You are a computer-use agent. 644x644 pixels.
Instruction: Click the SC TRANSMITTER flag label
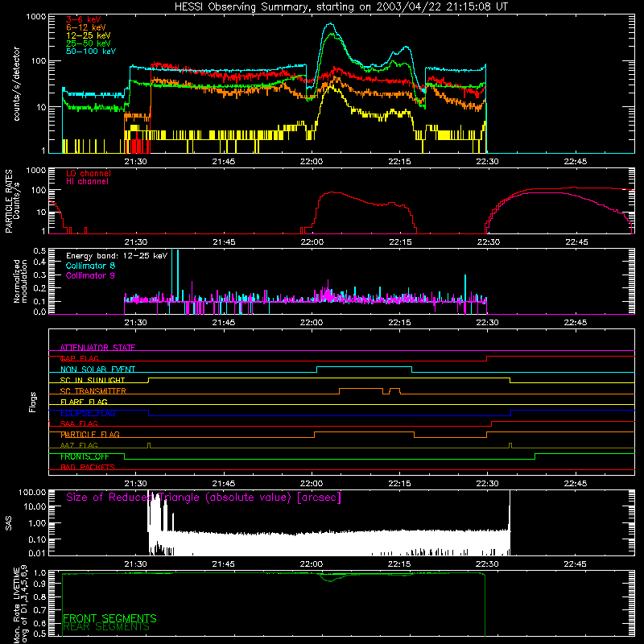tap(93, 391)
